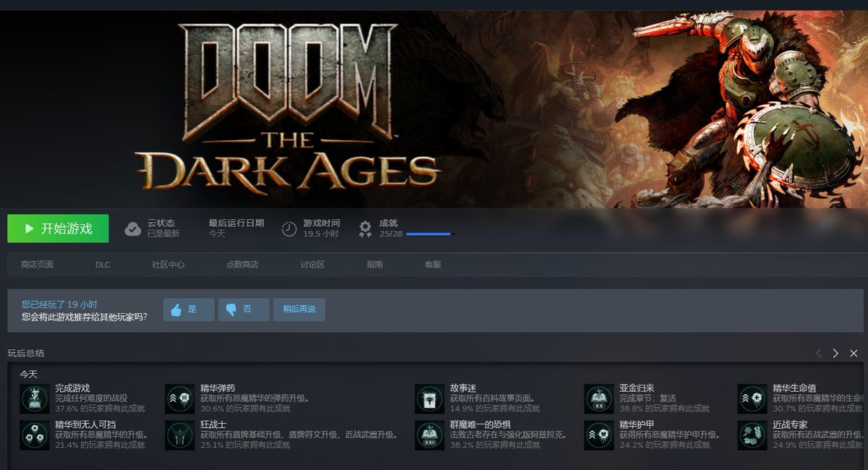Click the 亚金归来 achievement title
Image resolution: width=868 pixels, height=470 pixels.
(x=637, y=388)
